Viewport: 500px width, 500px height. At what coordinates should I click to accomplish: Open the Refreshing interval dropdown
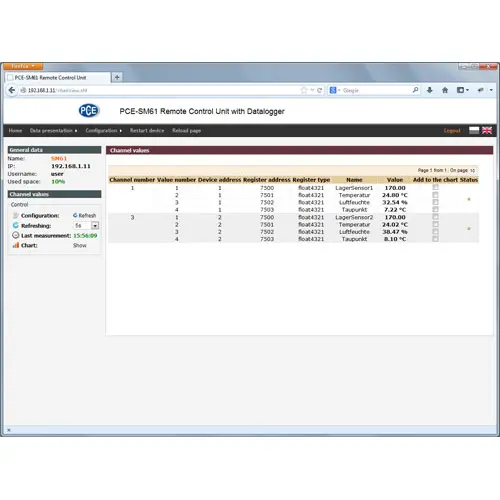(95, 226)
